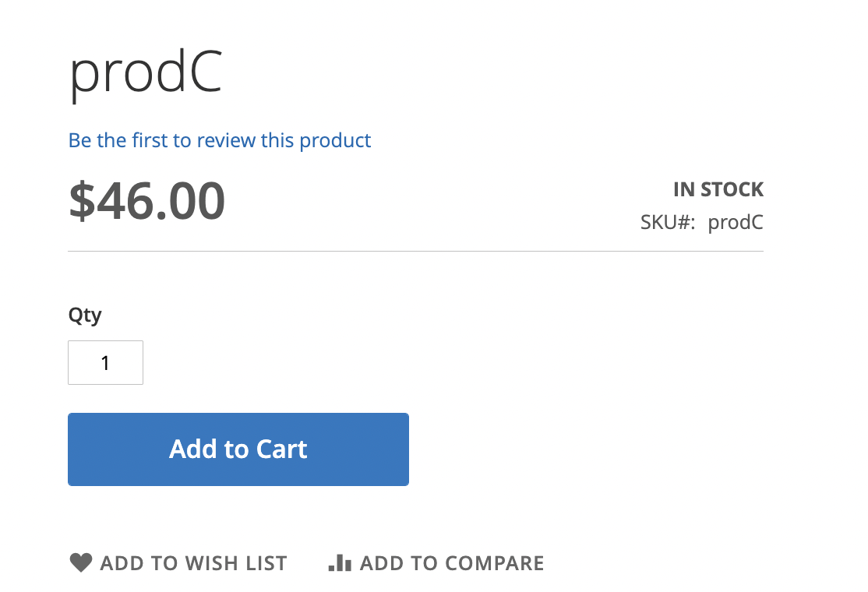The image size is (868, 592).
Task: Add prodC to your wish list
Action: [178, 562]
